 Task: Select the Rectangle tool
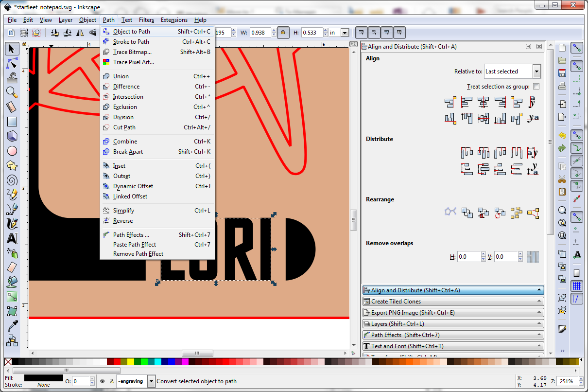tap(12, 122)
